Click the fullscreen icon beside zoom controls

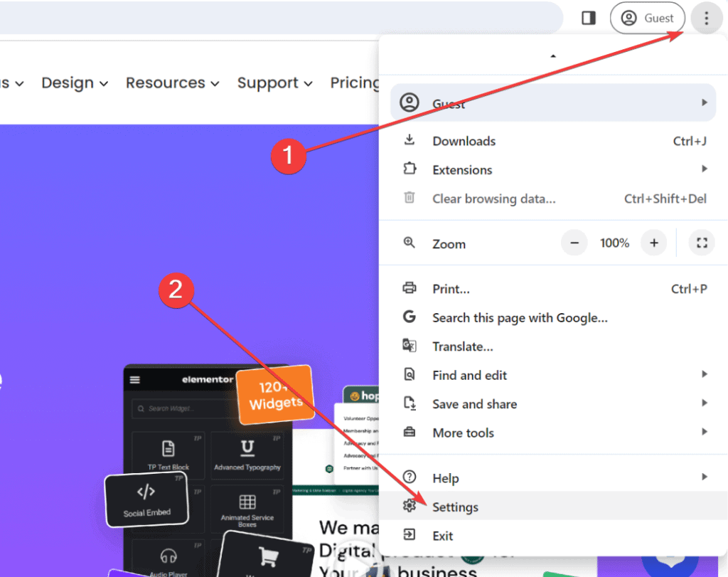tap(702, 243)
